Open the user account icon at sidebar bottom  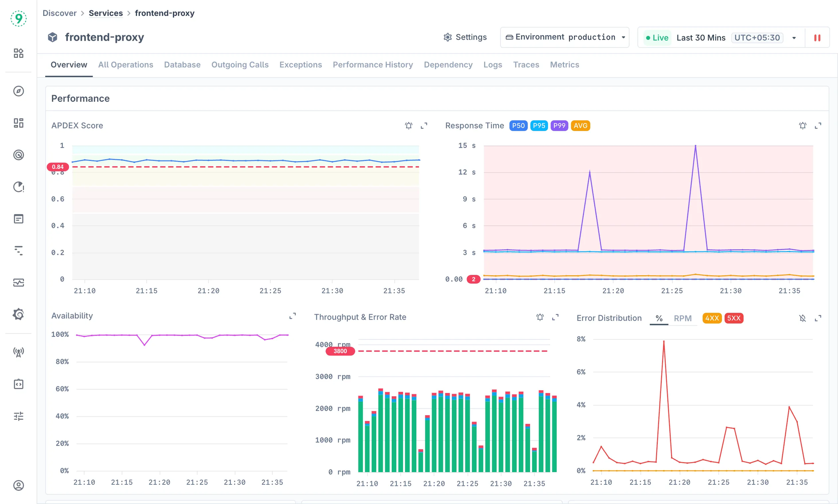(18, 486)
